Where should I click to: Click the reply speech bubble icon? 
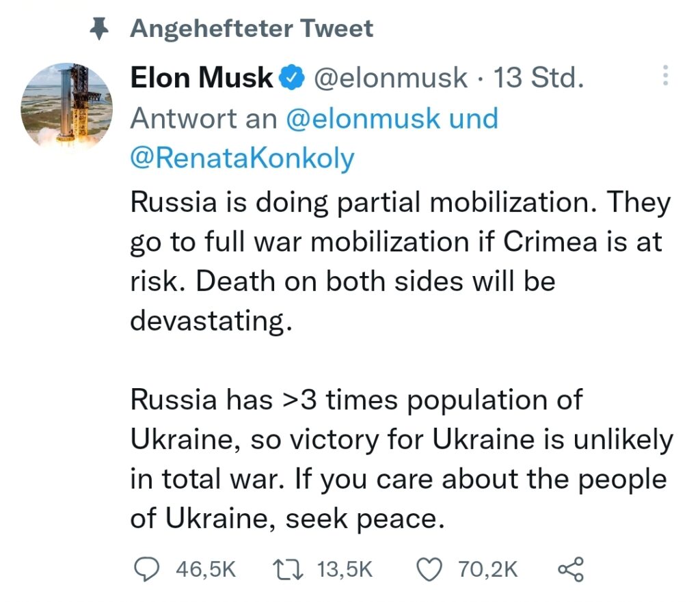click(146, 569)
